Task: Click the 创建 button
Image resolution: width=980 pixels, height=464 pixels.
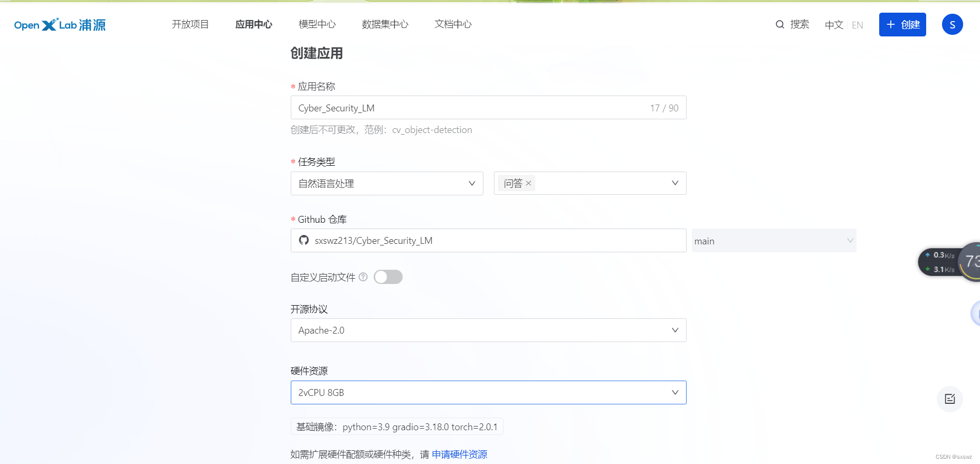Action: (902, 24)
